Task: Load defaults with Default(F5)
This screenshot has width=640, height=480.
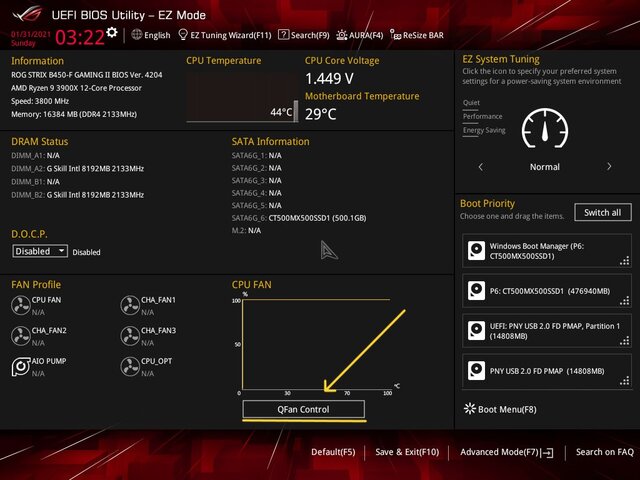Action: [333, 452]
